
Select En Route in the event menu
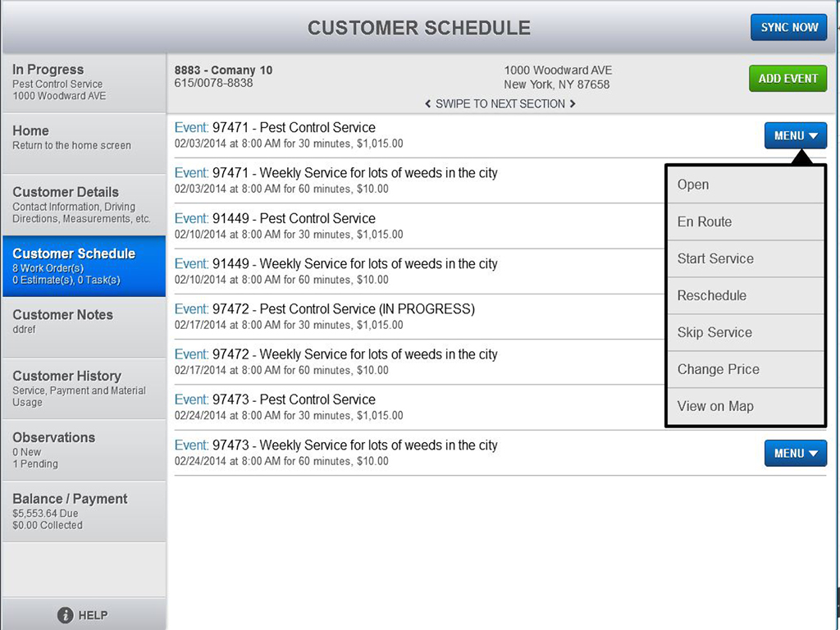point(745,221)
